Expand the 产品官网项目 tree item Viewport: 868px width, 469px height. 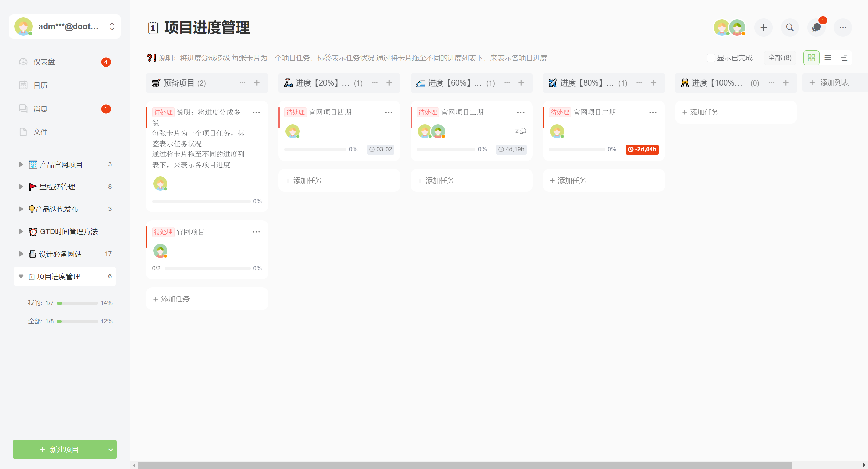(21, 164)
